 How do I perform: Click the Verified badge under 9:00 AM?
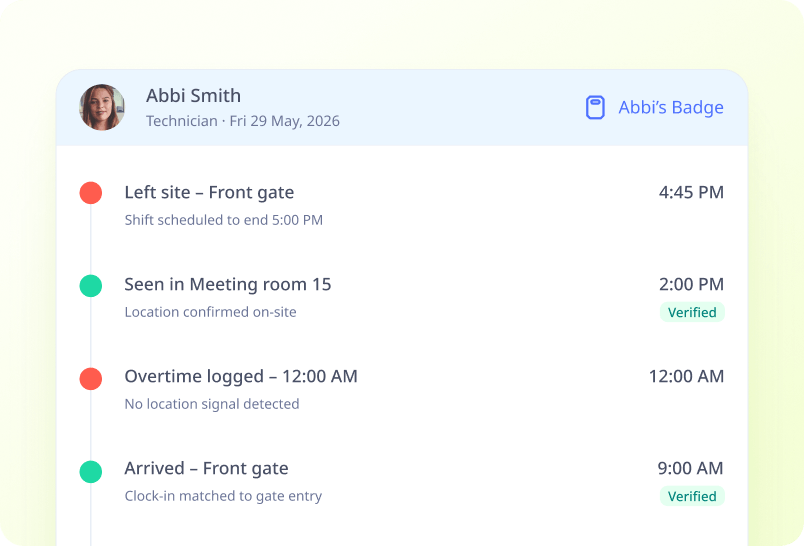point(692,496)
